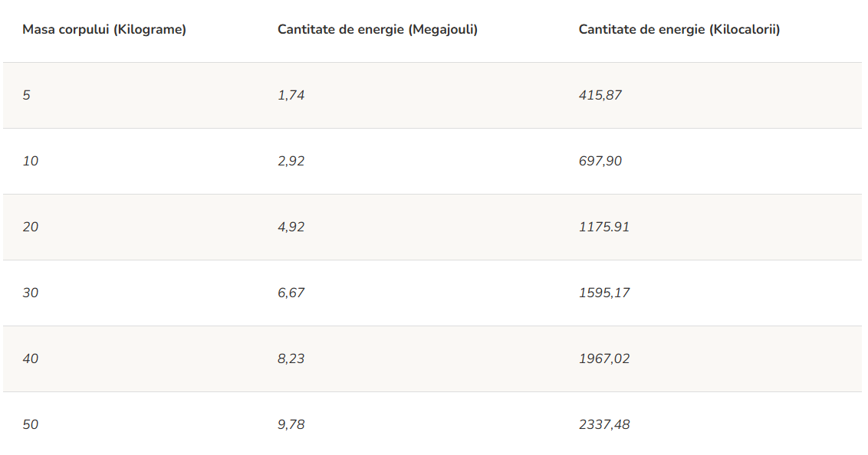
Task: Click the 4,92 megajoules cell
Action: click(291, 227)
